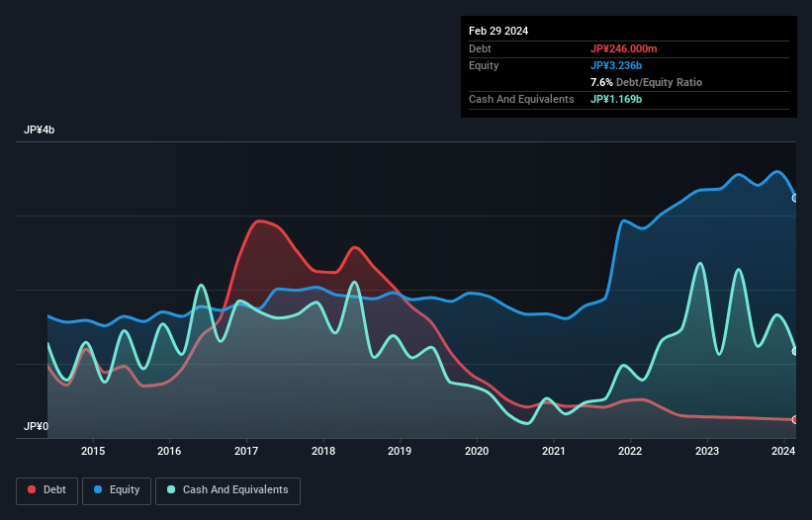Click the Cash And Equivalents tooltip label
812x520 pixels.
click(521, 99)
